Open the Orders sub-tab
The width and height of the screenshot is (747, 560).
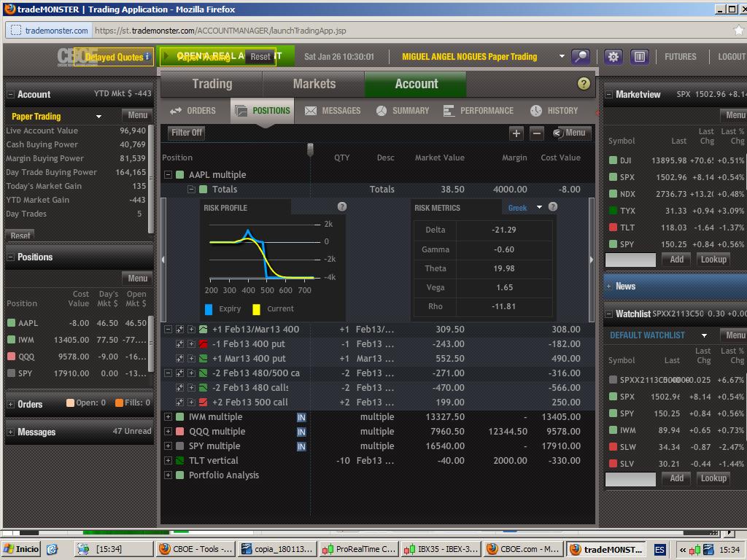193,111
